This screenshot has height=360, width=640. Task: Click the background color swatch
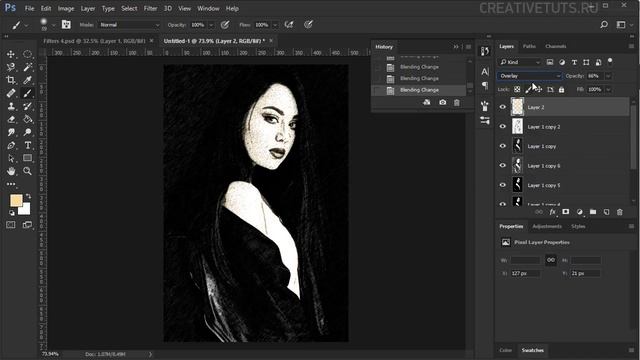pos(25,209)
